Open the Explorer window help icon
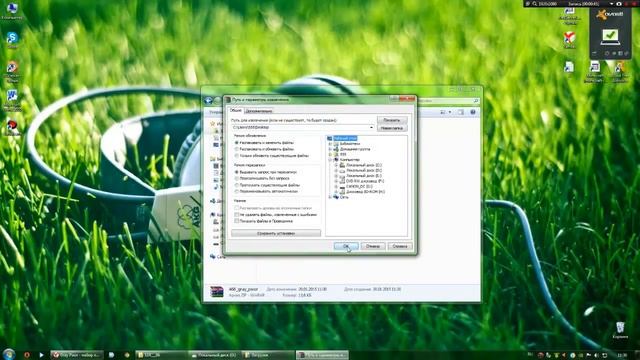640x360 pixels. click(473, 112)
